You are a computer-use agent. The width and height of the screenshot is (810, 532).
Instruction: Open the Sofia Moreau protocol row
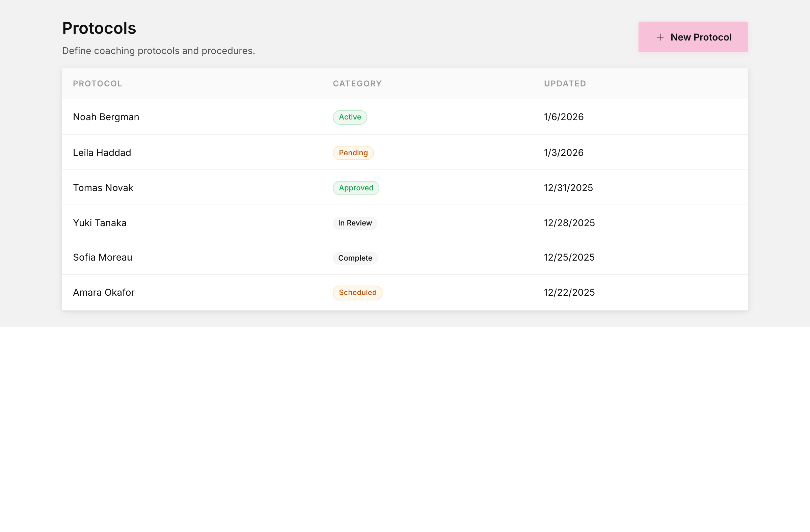(x=405, y=257)
